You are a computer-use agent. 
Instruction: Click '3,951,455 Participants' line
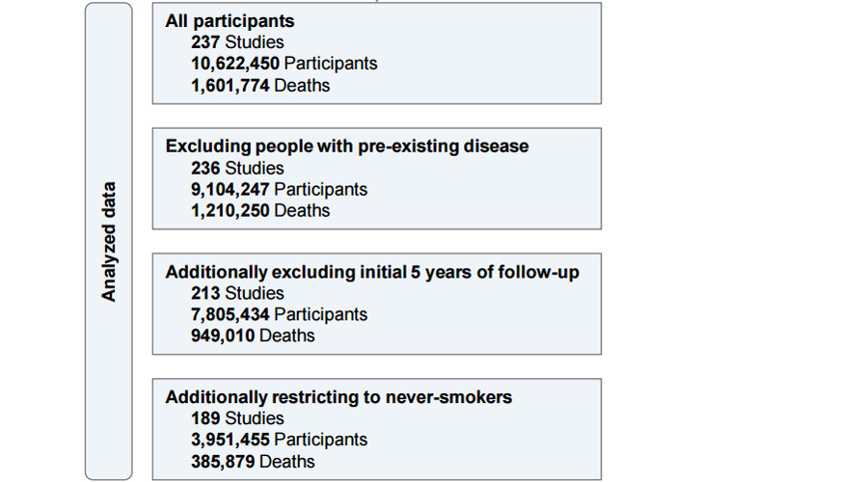tap(279, 440)
